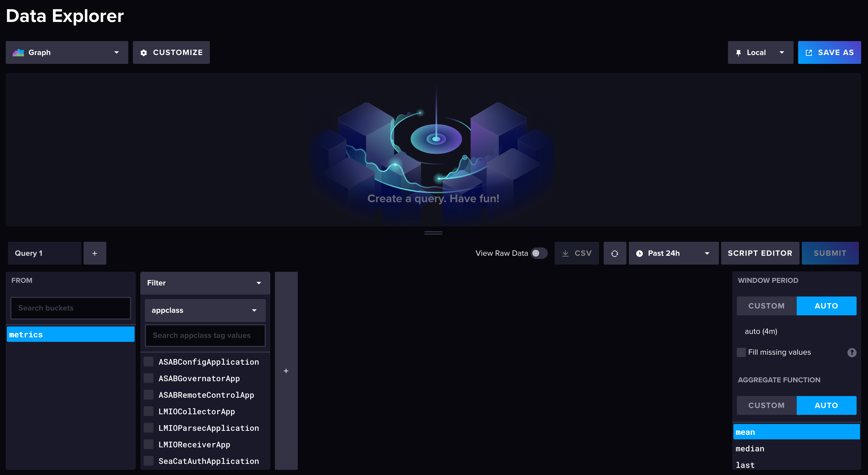Image resolution: width=868 pixels, height=475 pixels.
Task: Click the Search buckets input field
Action: coord(70,308)
